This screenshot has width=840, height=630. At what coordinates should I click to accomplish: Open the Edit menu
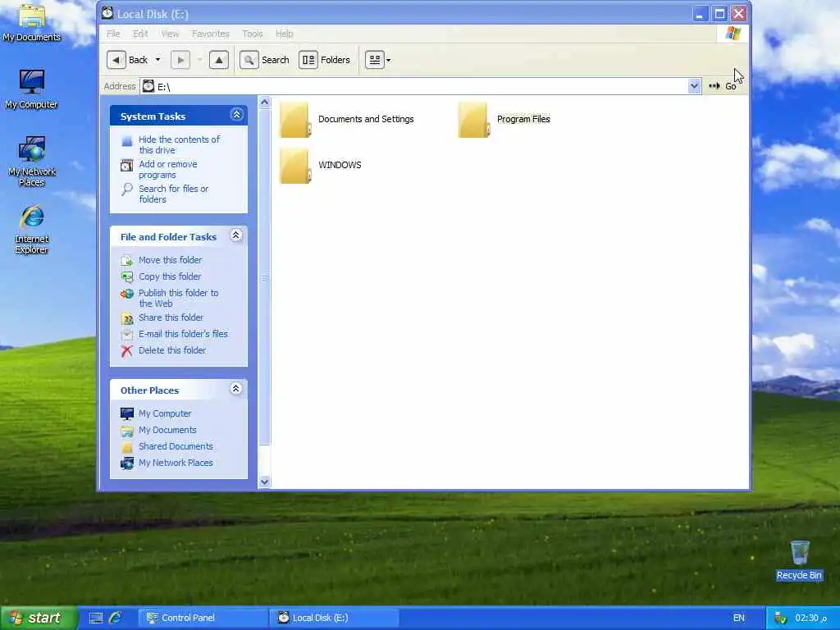pos(140,34)
